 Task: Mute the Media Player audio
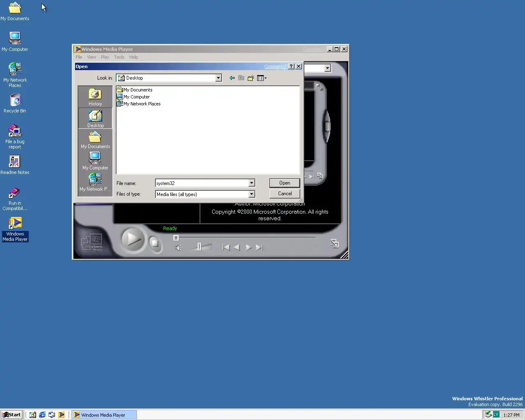point(178,247)
